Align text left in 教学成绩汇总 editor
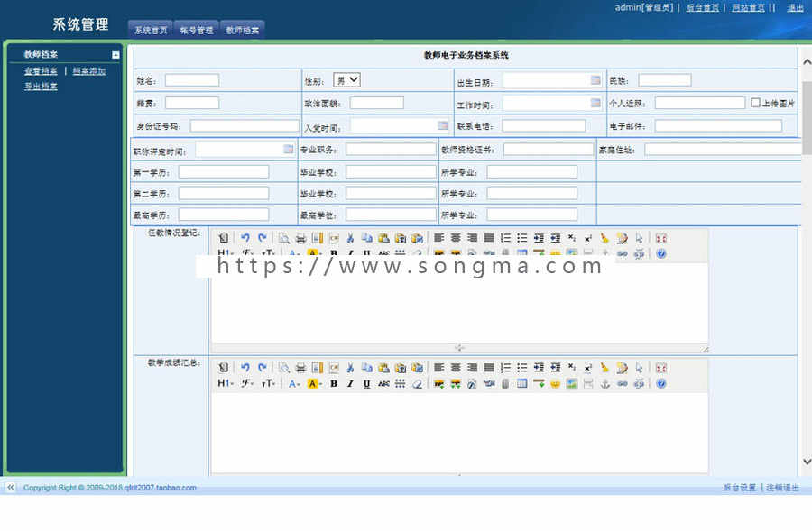Image resolution: width=812 pixels, height=531 pixels. [x=438, y=368]
